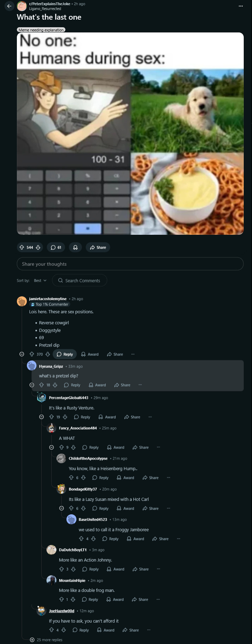The width and height of the screenshot is (252, 644).
Task: Go back using the arrow icon
Action: point(9,6)
